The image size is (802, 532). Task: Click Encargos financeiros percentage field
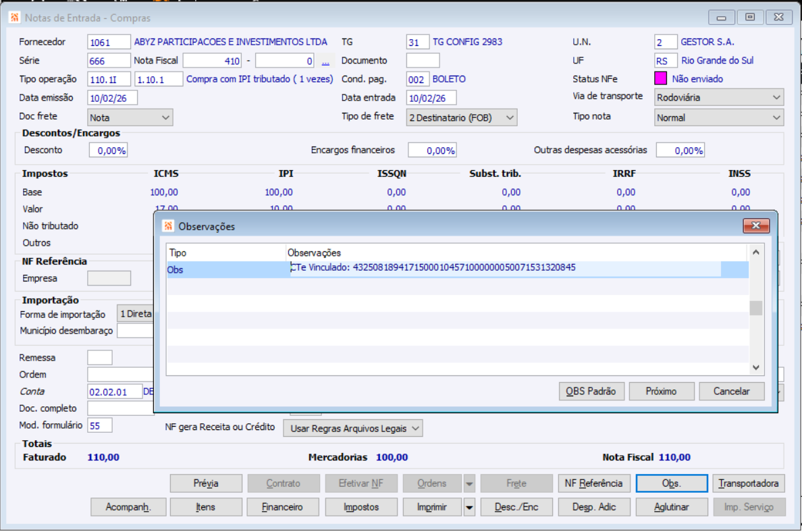pyautogui.click(x=432, y=151)
